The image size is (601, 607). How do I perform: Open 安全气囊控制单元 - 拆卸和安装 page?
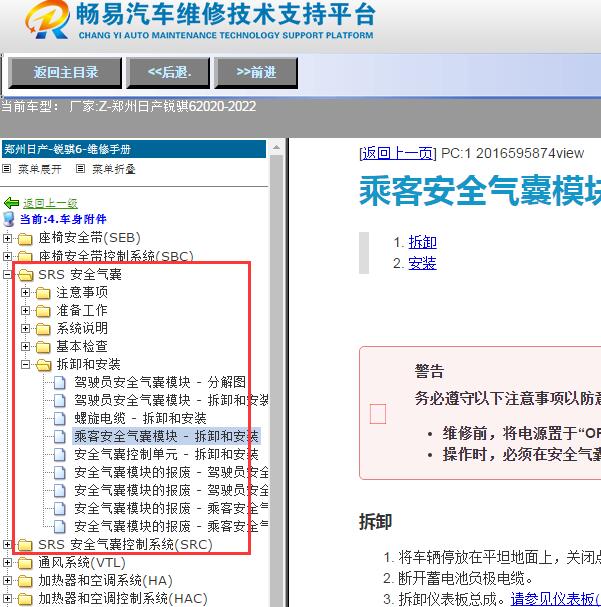tap(166, 454)
